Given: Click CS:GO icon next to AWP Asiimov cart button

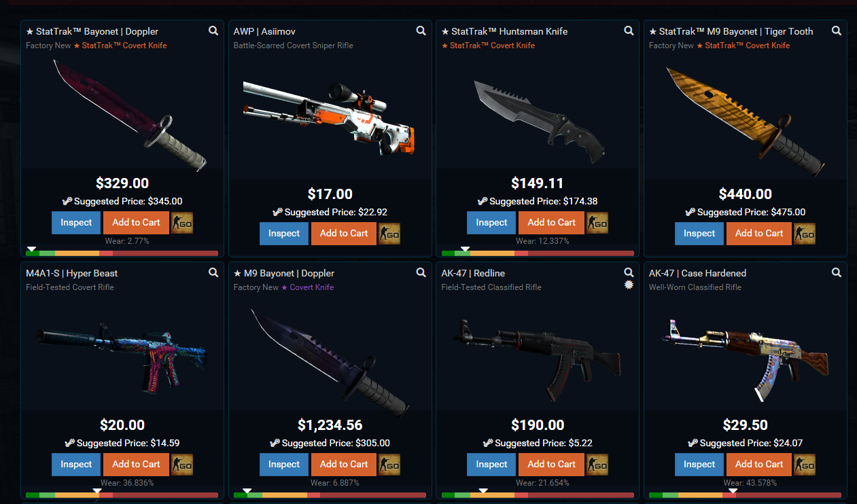Looking at the screenshot, I should pyautogui.click(x=389, y=234).
